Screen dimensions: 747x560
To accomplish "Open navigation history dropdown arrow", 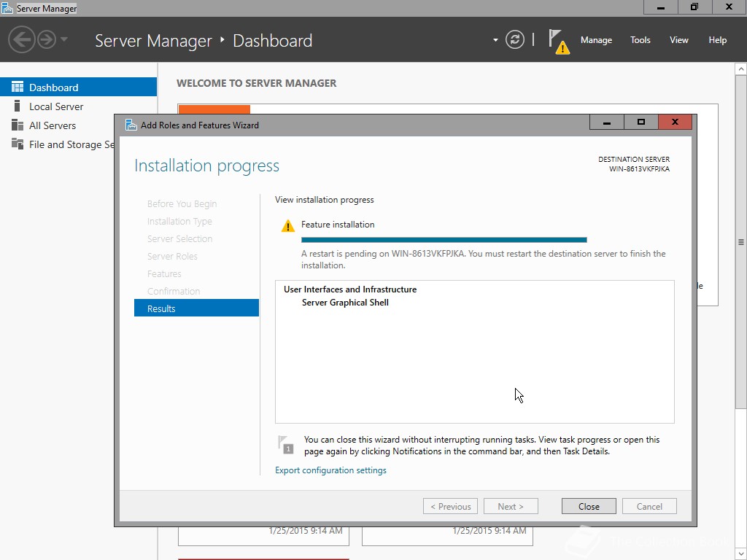I will click(64, 39).
